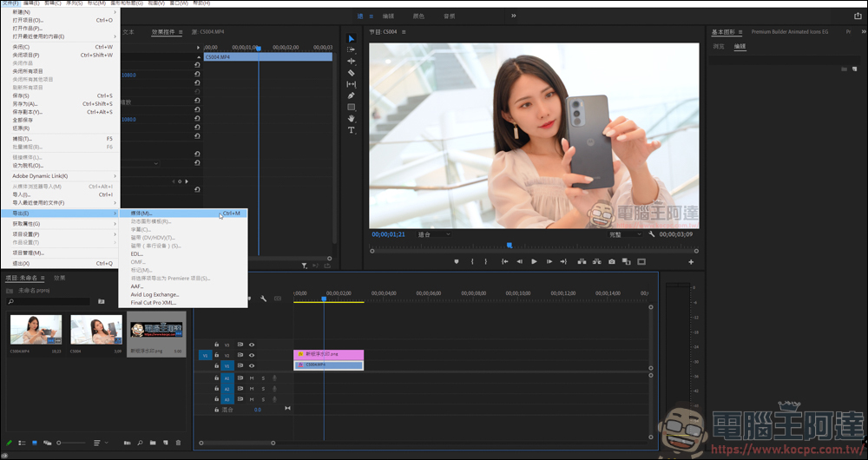Choose Final Cut Pro XML... export option

click(182, 303)
